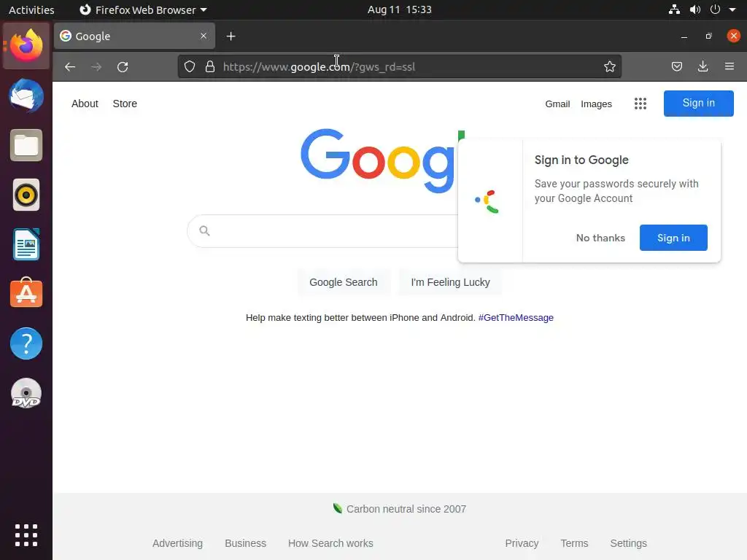Open Ubuntu Software store

coord(26,292)
